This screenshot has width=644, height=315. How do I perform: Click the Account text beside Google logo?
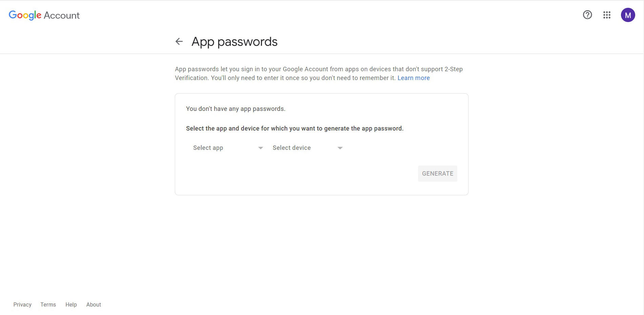click(x=62, y=15)
